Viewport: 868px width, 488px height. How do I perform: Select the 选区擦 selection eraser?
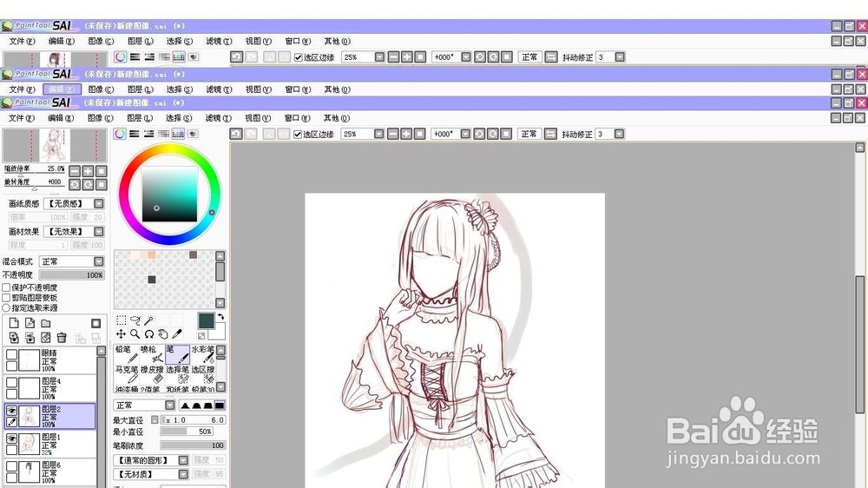(202, 374)
